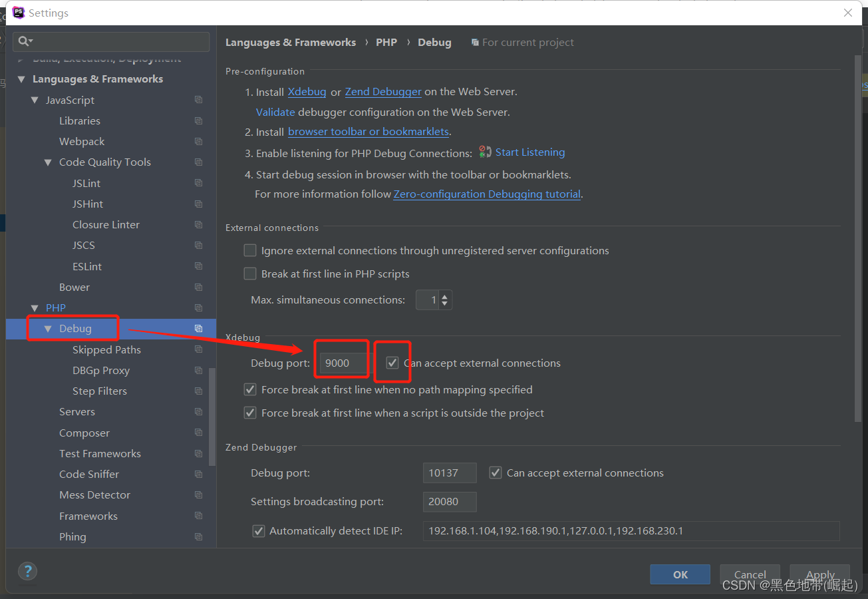Toggle Force break when script is outside project

tap(250, 413)
